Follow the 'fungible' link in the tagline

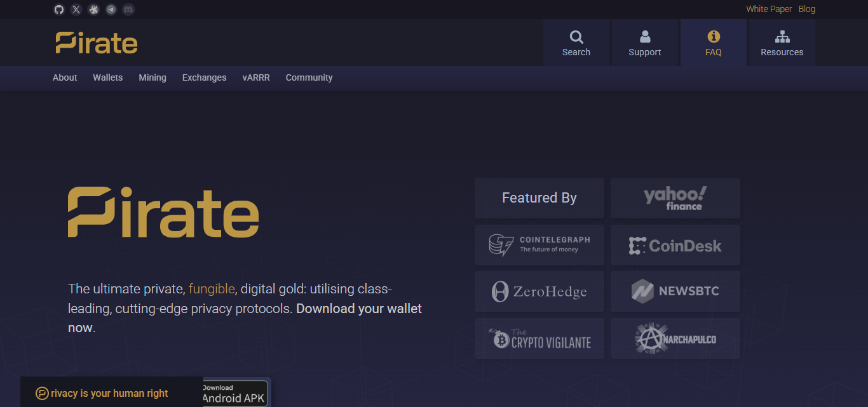212,289
